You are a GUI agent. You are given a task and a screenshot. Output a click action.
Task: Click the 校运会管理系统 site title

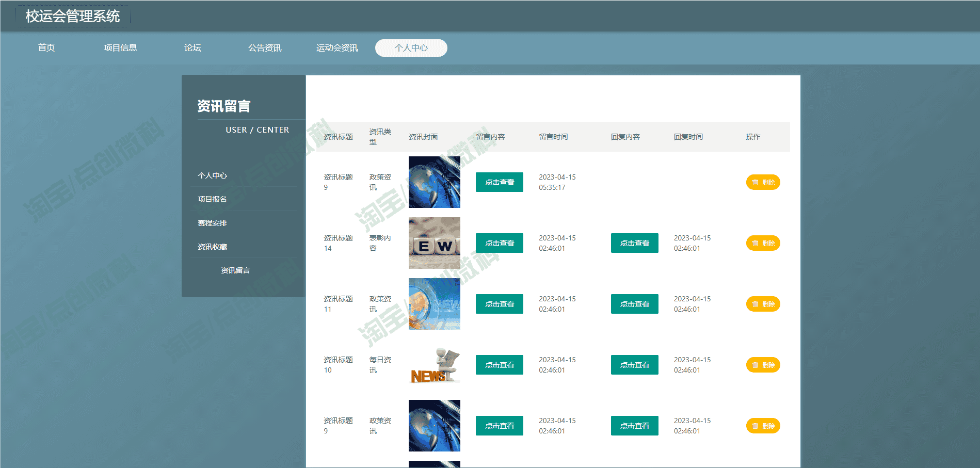[73, 16]
